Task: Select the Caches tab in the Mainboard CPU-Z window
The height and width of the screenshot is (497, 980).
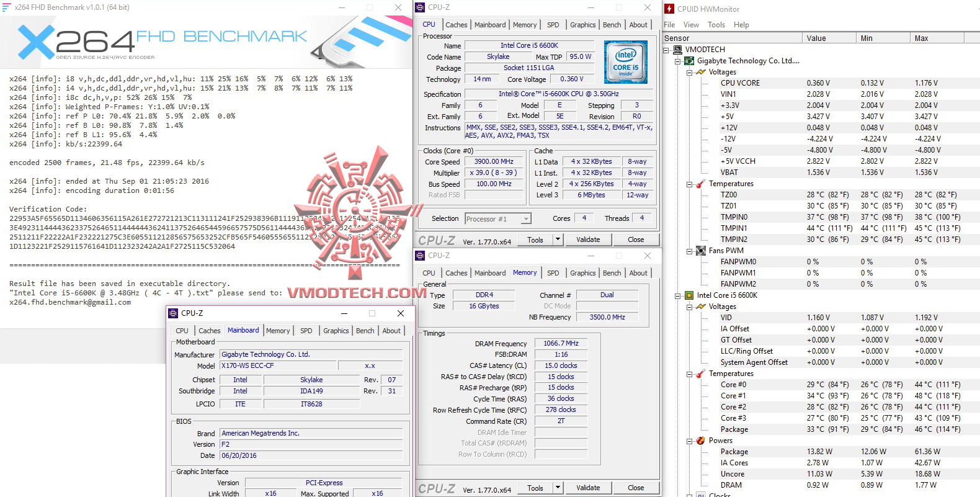Action: pos(210,331)
